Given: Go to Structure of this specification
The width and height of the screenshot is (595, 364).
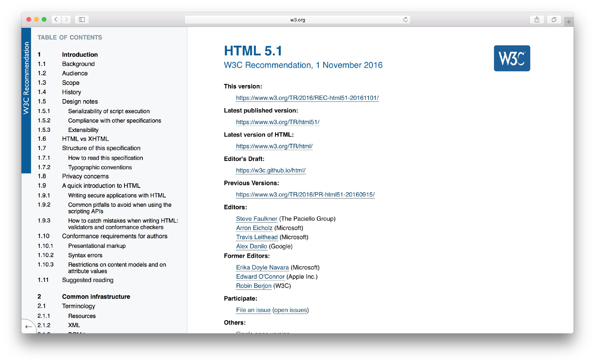Looking at the screenshot, I should coord(101,148).
